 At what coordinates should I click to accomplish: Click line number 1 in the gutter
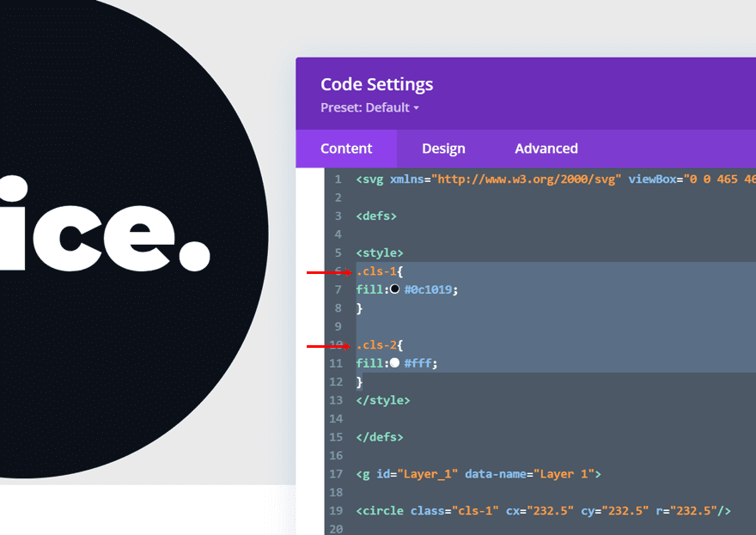pyautogui.click(x=338, y=179)
